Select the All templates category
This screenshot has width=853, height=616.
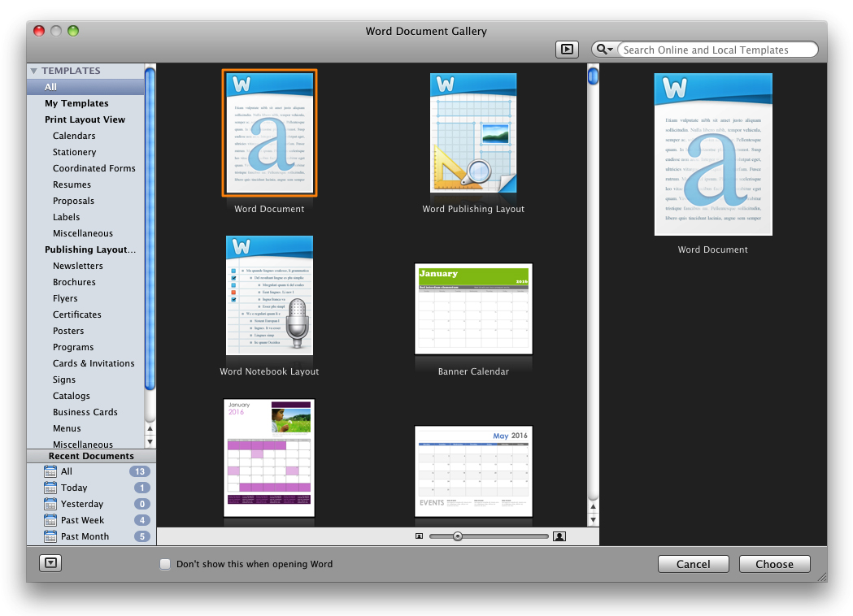click(86, 87)
